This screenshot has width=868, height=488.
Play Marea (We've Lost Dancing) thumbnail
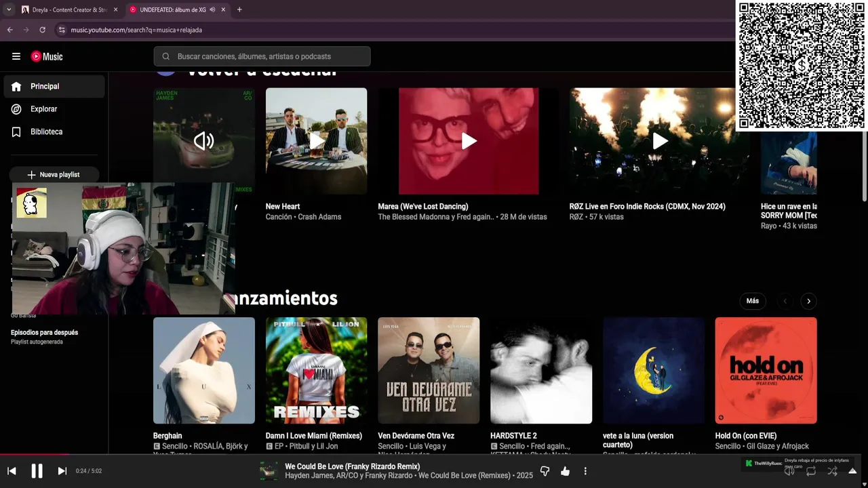coord(469,141)
